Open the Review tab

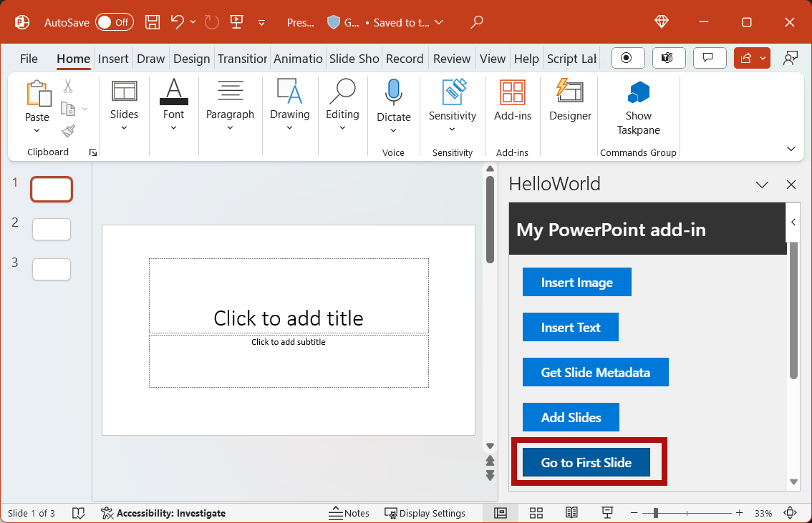coord(452,59)
